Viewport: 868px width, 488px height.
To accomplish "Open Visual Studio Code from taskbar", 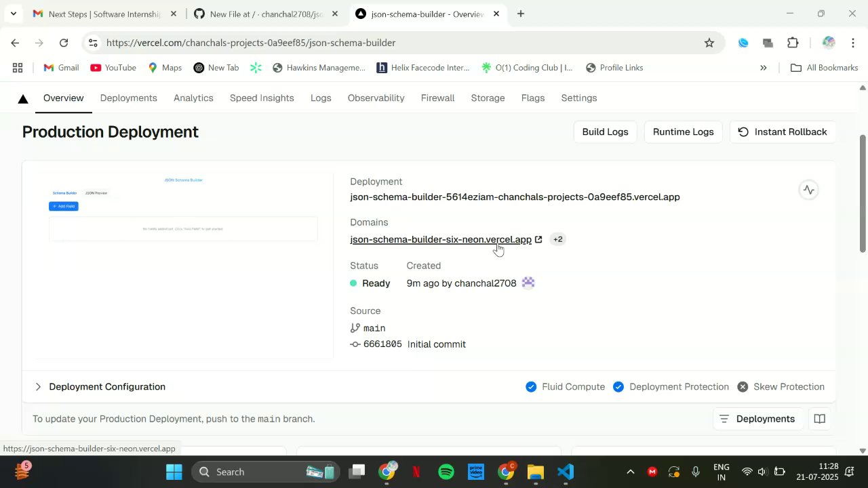I will [566, 472].
